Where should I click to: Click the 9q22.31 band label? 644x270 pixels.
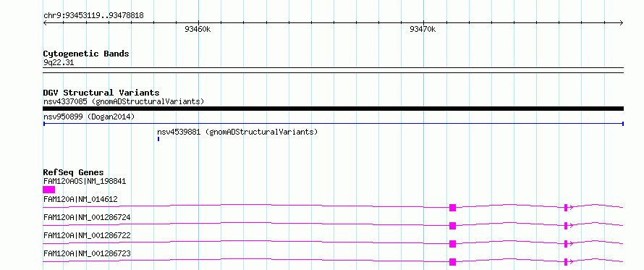click(x=59, y=63)
